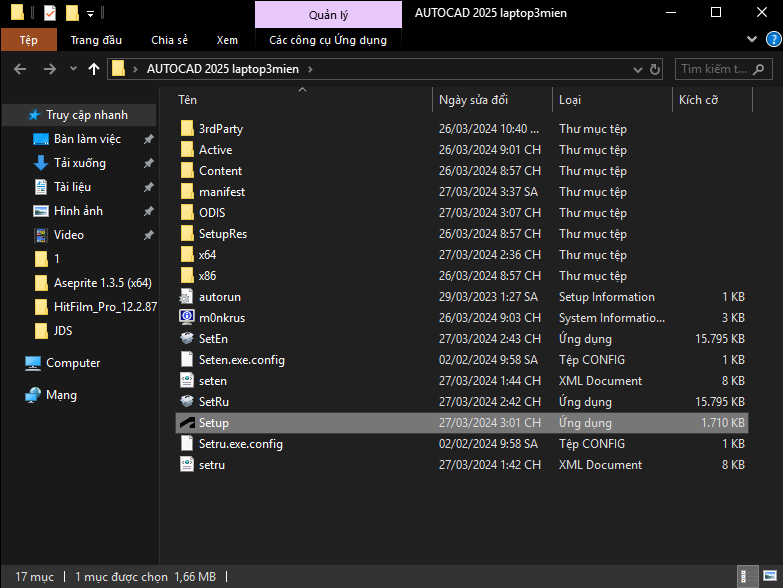Click the Autodesk Setup application icon
The image size is (783, 588).
click(x=186, y=423)
